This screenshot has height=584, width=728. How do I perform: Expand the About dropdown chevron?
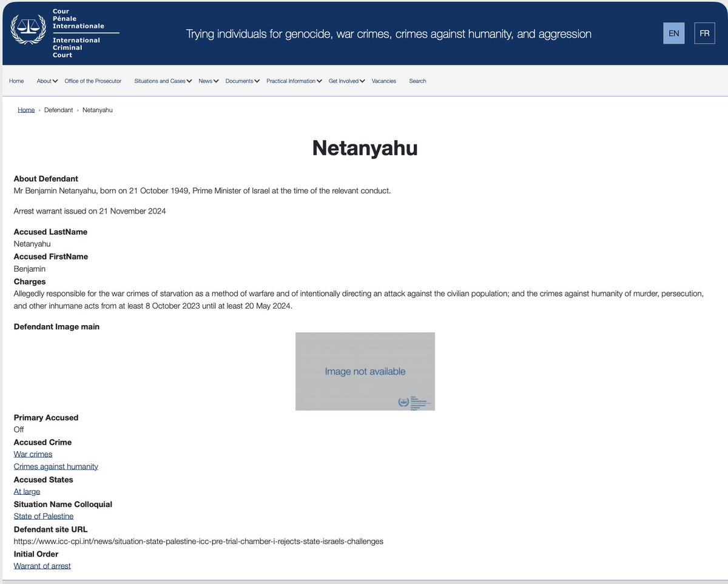point(55,81)
